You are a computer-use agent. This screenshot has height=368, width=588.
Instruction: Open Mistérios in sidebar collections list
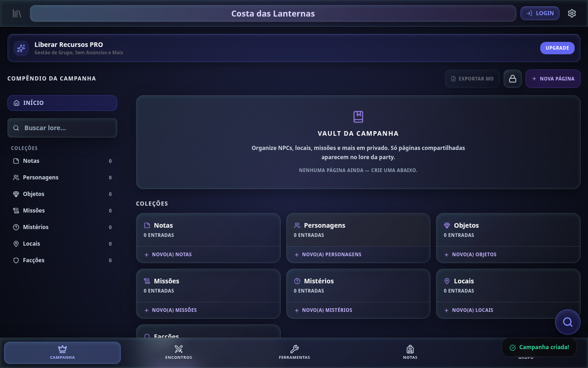(x=62, y=227)
